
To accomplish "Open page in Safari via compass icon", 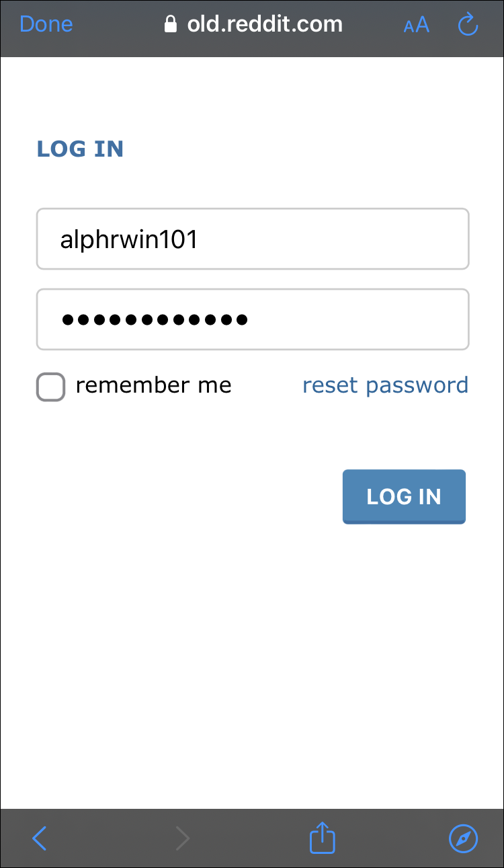I will click(x=463, y=838).
